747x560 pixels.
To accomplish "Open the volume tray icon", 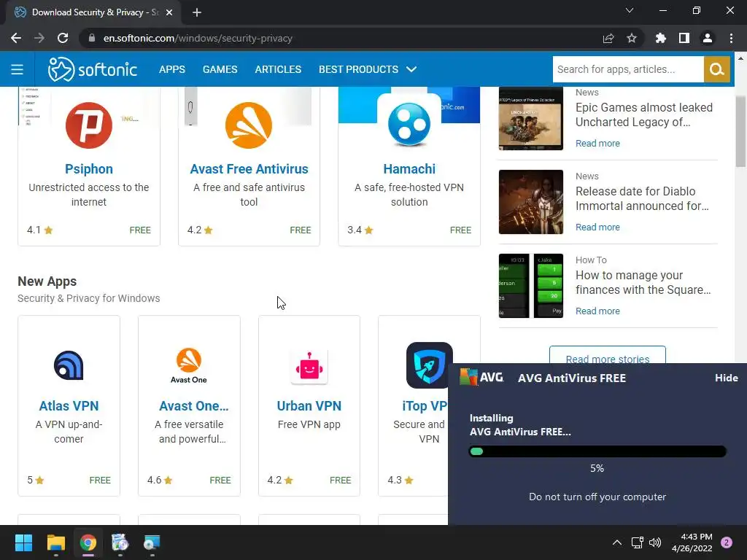I will [x=655, y=542].
